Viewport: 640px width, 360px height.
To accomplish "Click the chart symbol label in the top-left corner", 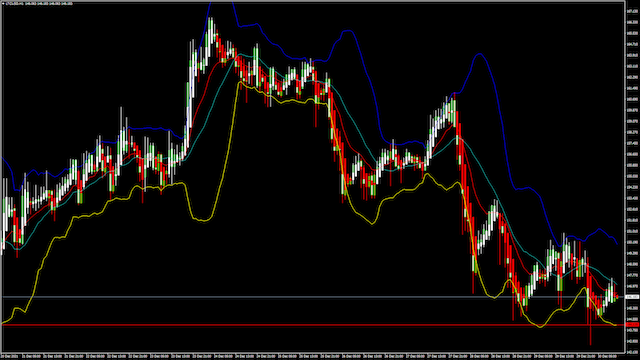I will click(38, 3).
